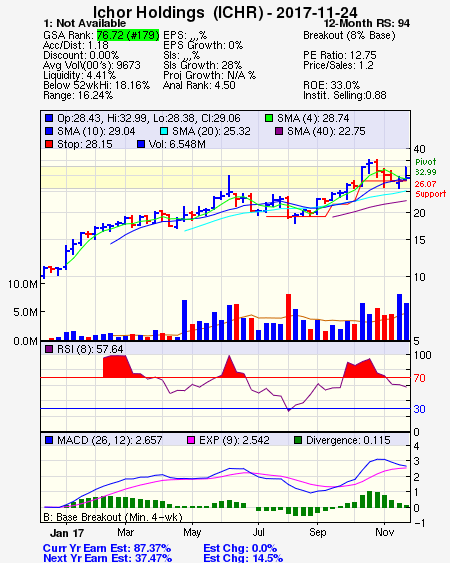The height and width of the screenshot is (563, 450).
Task: Click the Jan 17 axis label
Action: point(67,533)
